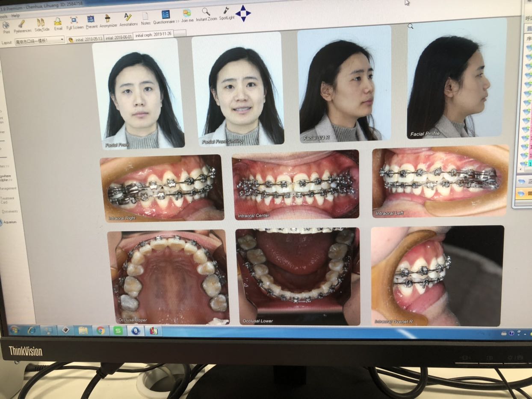Image resolution: width=532 pixels, height=399 pixels.
Task: Open the file folder taskbar icon
Action: coord(83,330)
